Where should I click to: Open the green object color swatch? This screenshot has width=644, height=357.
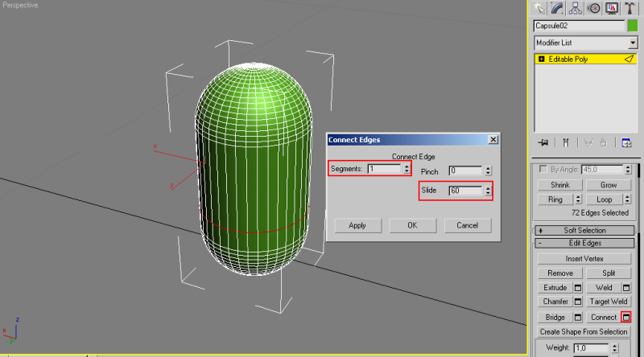click(x=633, y=26)
